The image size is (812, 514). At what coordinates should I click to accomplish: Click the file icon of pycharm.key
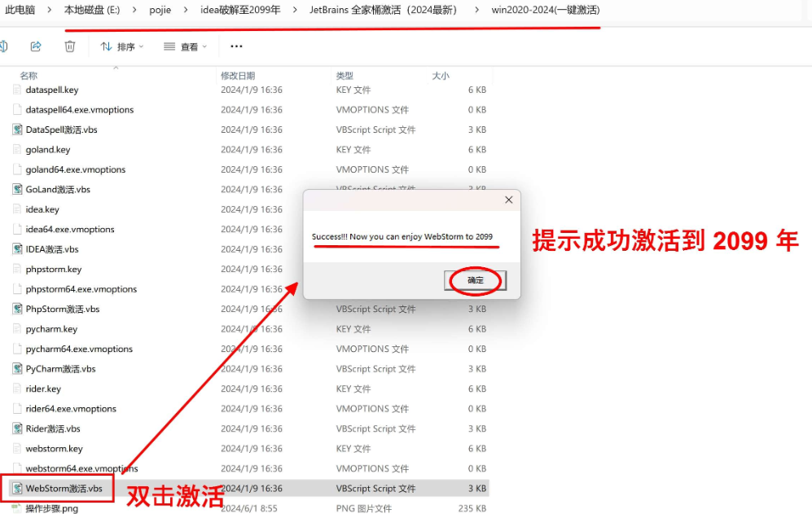pos(17,329)
